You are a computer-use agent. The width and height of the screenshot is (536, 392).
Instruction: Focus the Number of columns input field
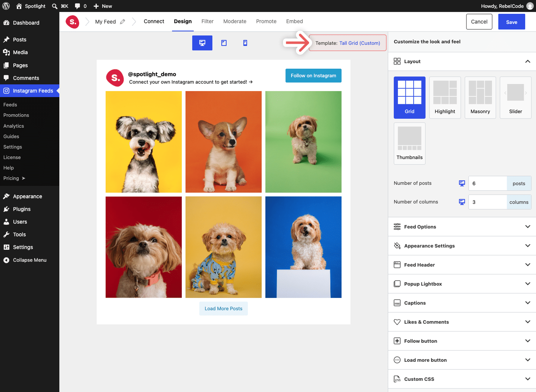point(487,202)
